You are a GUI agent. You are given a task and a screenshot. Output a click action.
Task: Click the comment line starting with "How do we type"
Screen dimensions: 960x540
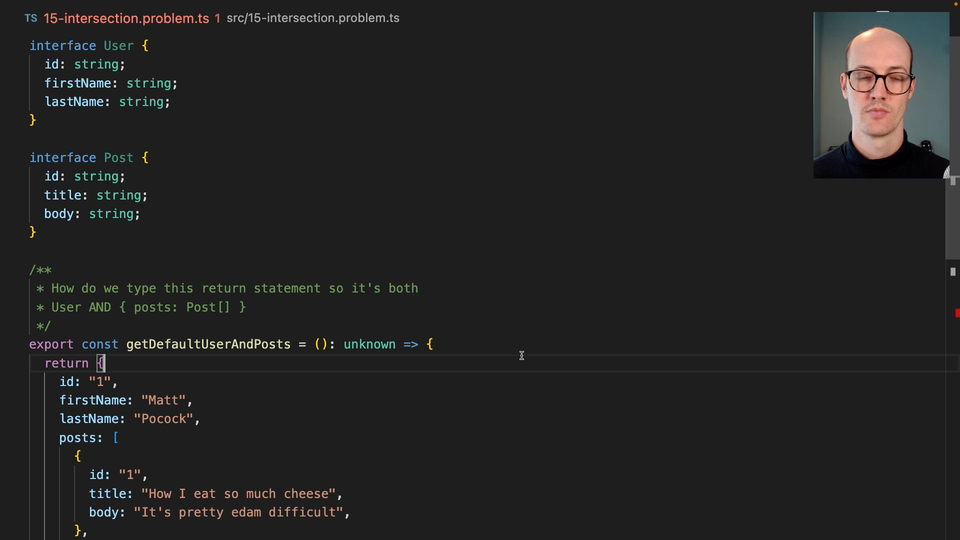click(234, 288)
